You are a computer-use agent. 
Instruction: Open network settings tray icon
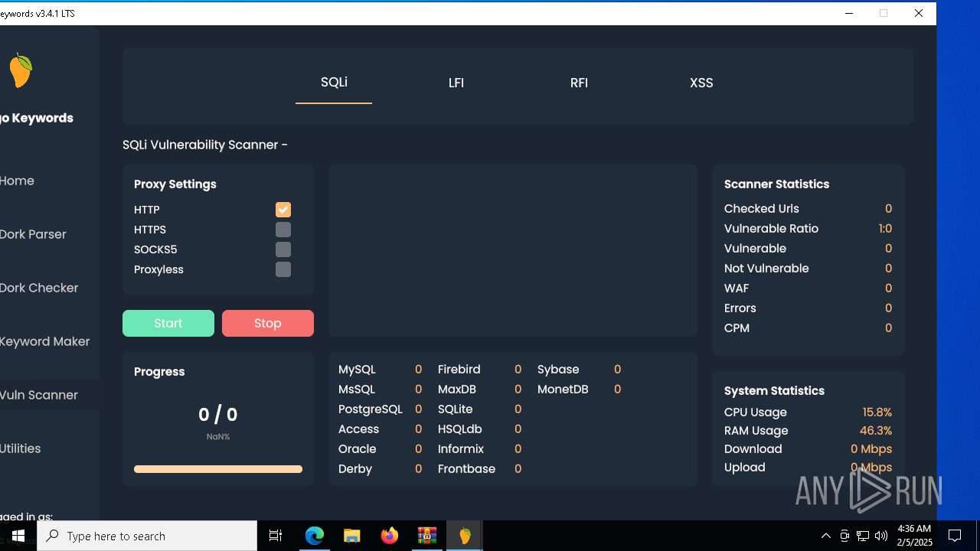click(863, 536)
